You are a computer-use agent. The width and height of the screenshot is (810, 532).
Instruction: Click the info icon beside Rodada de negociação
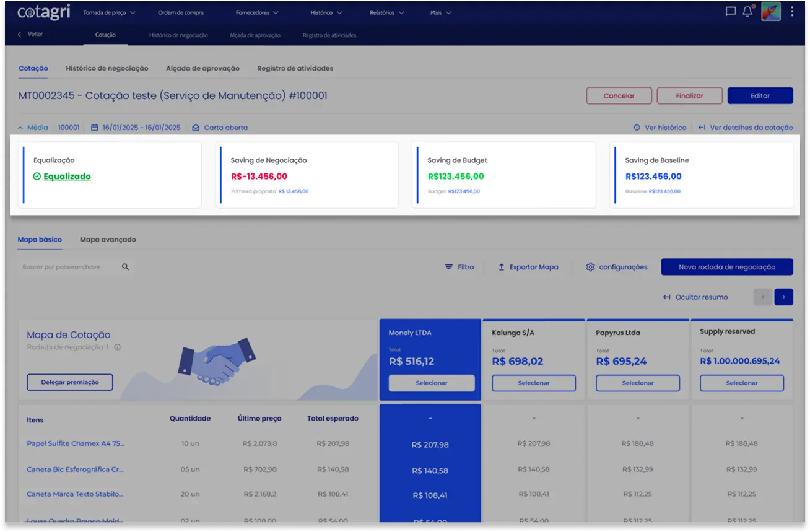[118, 347]
